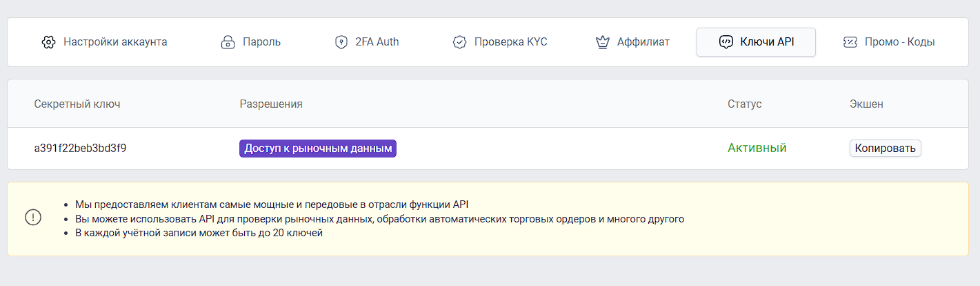Image resolution: width=980 pixels, height=286 pixels.
Task: Click the shield icon next to 2FA Auth
Action: [x=341, y=42]
